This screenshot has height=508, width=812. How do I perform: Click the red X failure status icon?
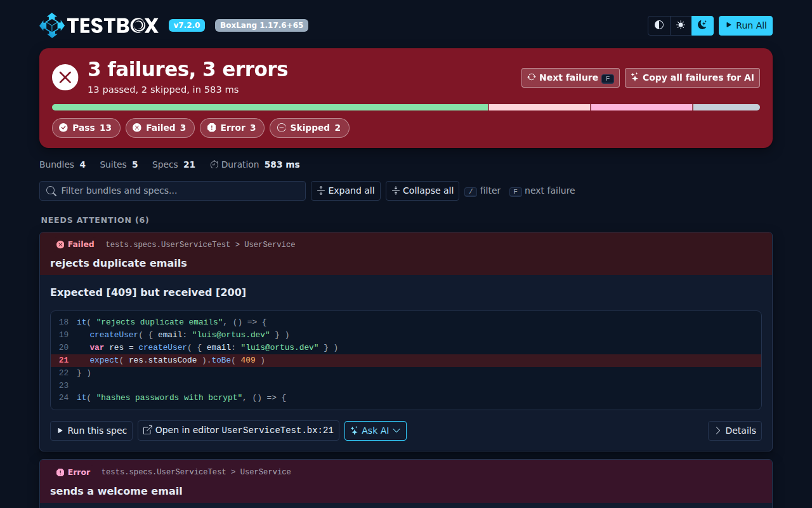coord(65,77)
